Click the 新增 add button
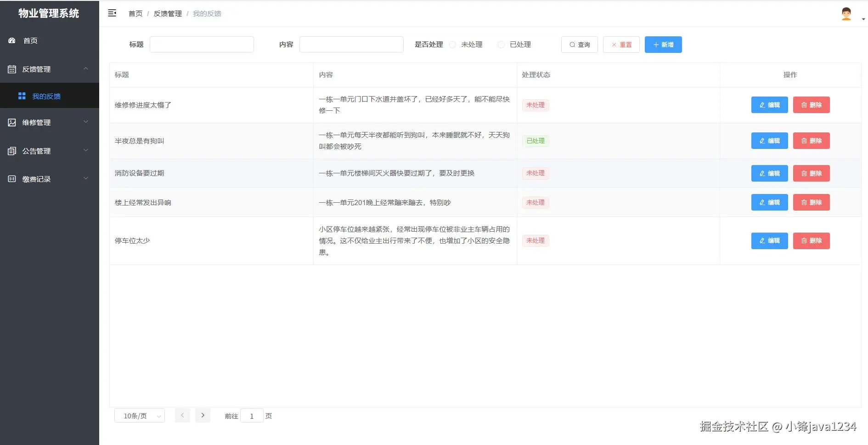The width and height of the screenshot is (868, 445). click(x=663, y=45)
